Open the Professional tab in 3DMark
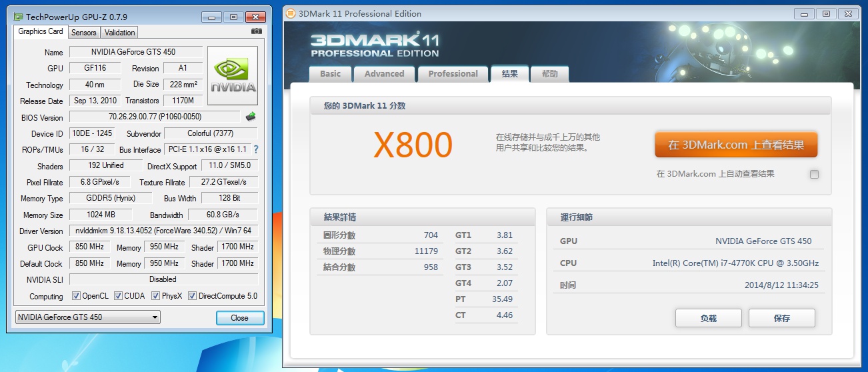This screenshot has height=372, width=868. point(453,74)
